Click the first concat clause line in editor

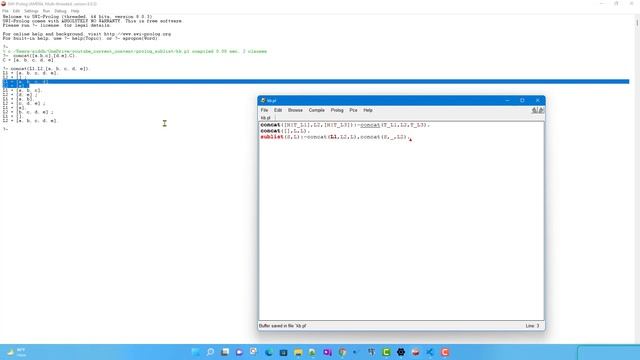pyautogui.click(x=345, y=125)
